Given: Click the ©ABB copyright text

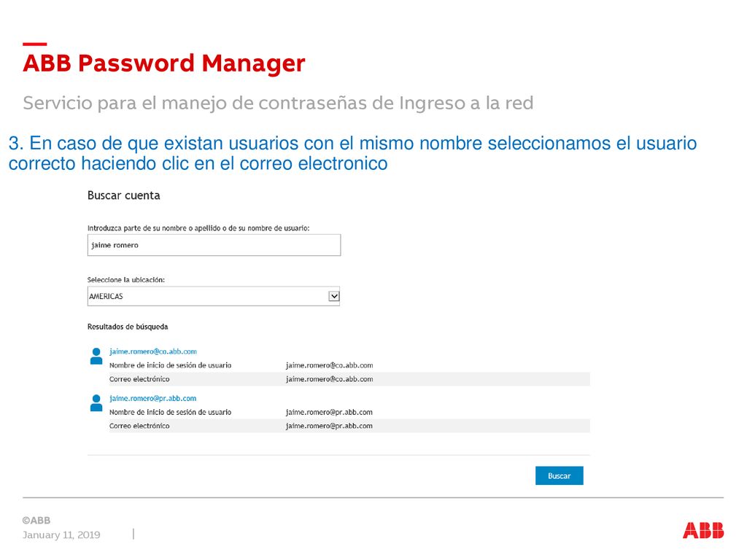Looking at the screenshot, I should (x=36, y=521).
